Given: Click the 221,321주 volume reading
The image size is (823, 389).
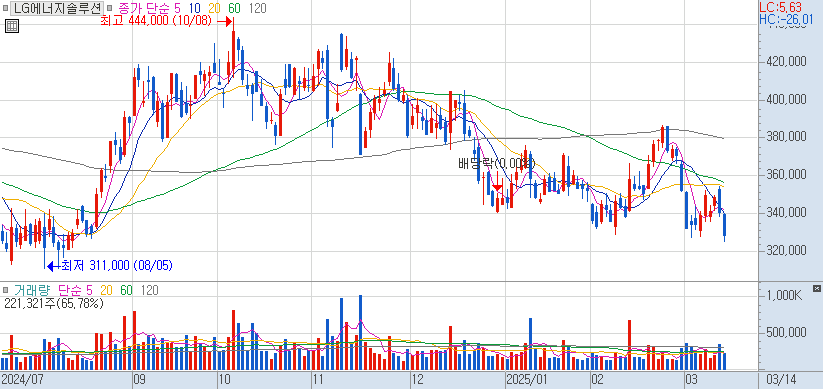Looking at the screenshot, I should click(x=54, y=303).
